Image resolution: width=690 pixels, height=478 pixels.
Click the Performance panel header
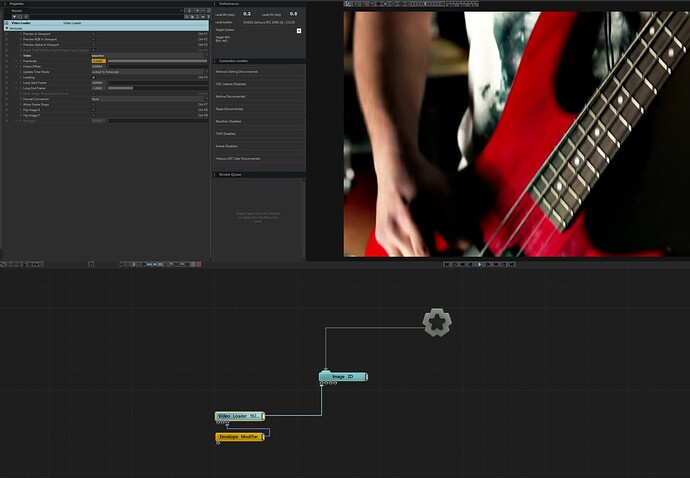[x=260, y=4]
